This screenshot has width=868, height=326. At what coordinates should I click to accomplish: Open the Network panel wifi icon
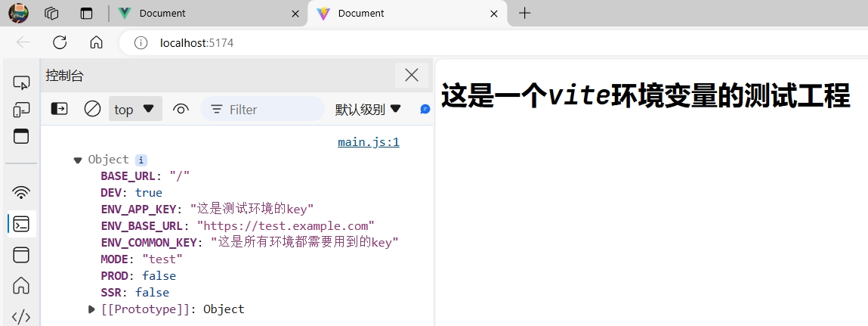point(21,192)
